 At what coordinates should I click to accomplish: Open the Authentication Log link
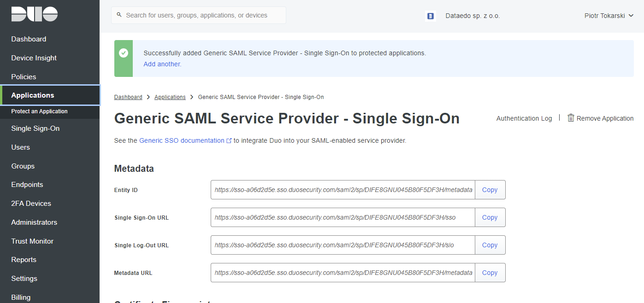click(524, 118)
